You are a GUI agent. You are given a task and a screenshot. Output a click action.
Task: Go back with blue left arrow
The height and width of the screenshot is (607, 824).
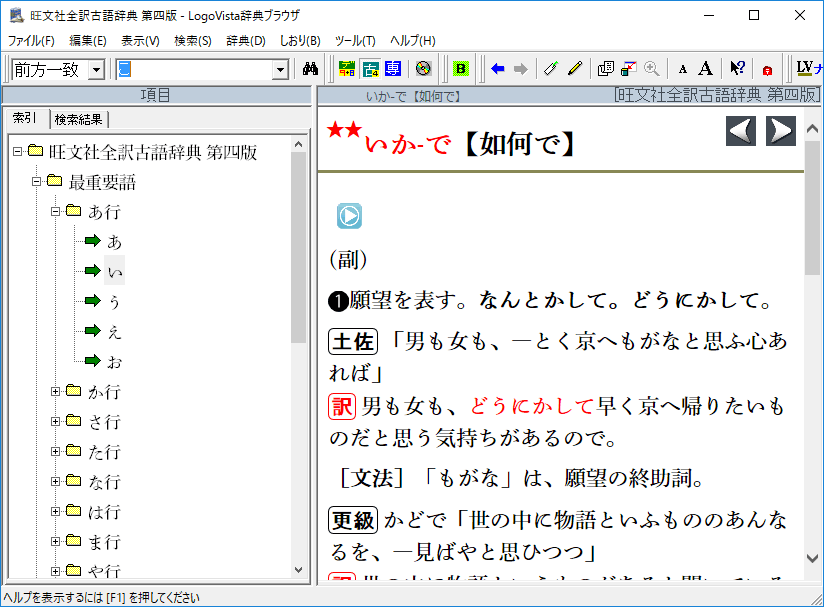point(497,69)
